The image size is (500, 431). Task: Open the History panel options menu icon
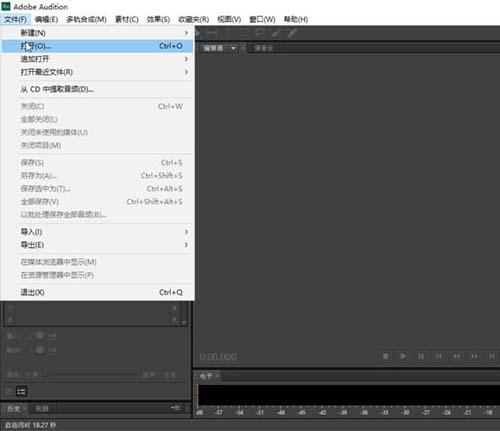[x=176, y=408]
